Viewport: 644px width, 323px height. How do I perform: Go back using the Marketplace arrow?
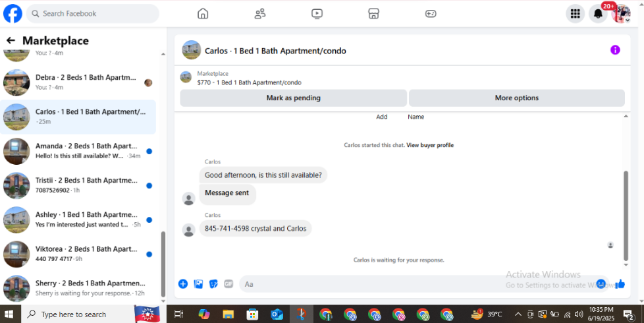(11, 40)
